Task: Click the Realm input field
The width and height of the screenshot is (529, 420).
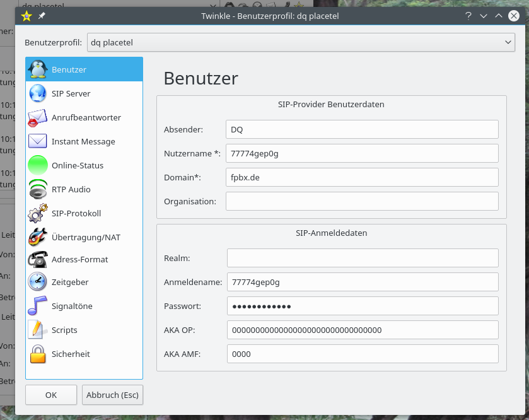Action: (x=363, y=258)
